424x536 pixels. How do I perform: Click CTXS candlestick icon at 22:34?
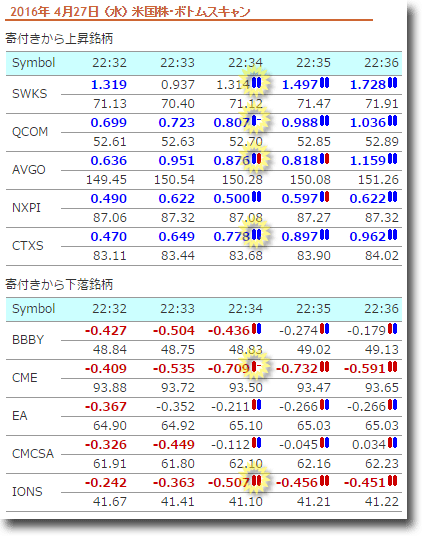(256, 234)
